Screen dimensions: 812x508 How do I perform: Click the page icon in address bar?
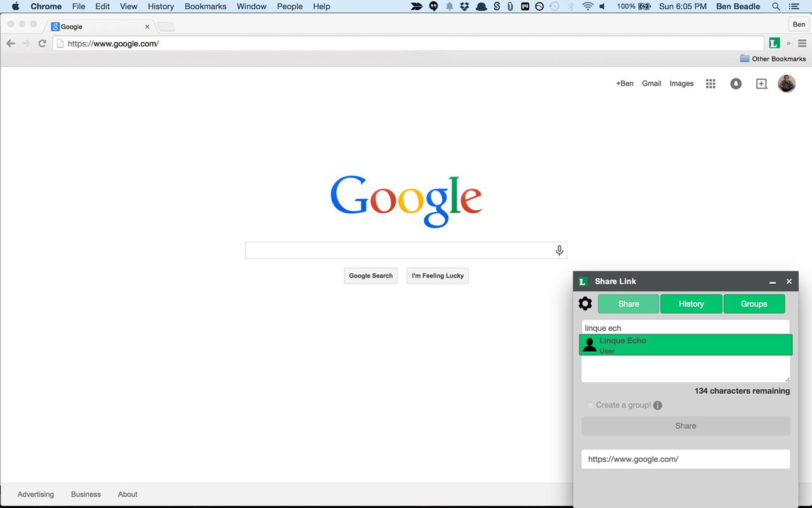(60, 43)
